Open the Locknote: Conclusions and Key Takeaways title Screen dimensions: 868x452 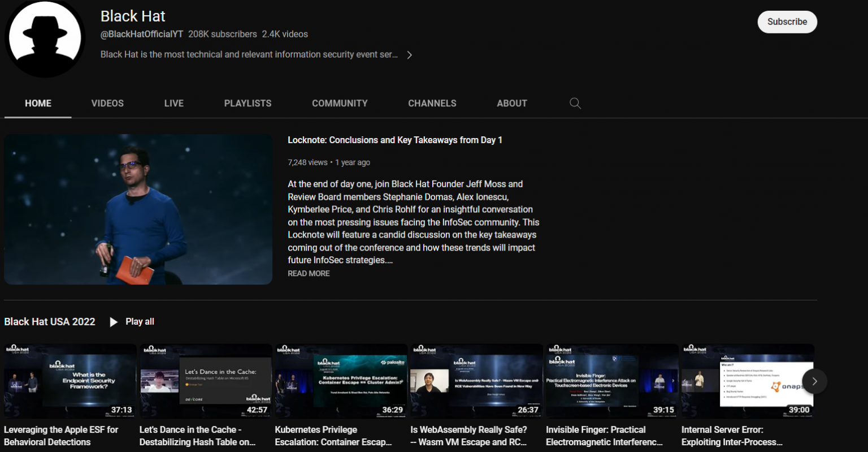point(394,140)
